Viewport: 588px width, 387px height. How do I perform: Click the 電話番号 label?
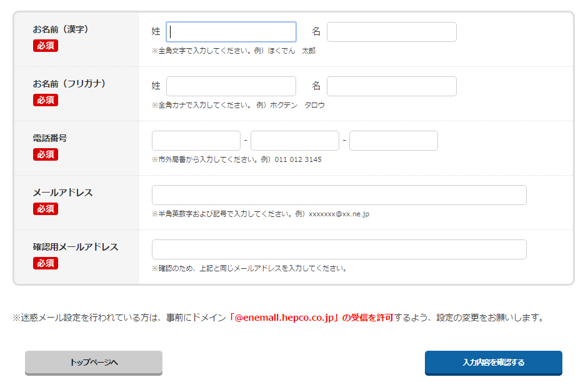tap(50, 138)
